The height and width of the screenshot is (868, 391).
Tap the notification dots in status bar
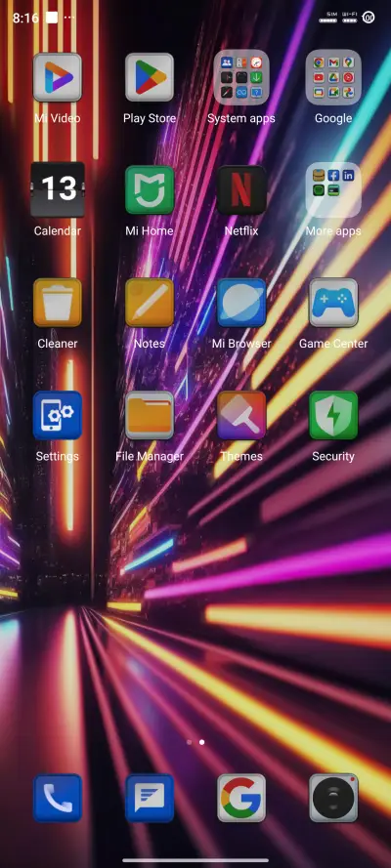click(69, 18)
